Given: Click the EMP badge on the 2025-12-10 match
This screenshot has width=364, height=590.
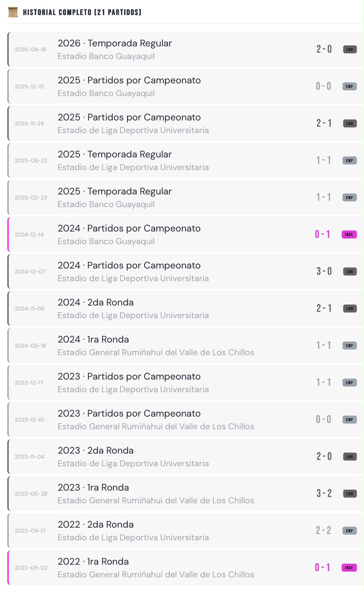Looking at the screenshot, I should click(x=349, y=86).
